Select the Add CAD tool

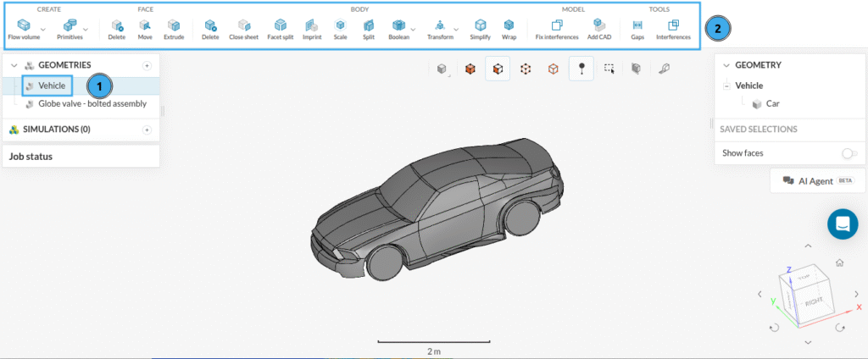[598, 29]
